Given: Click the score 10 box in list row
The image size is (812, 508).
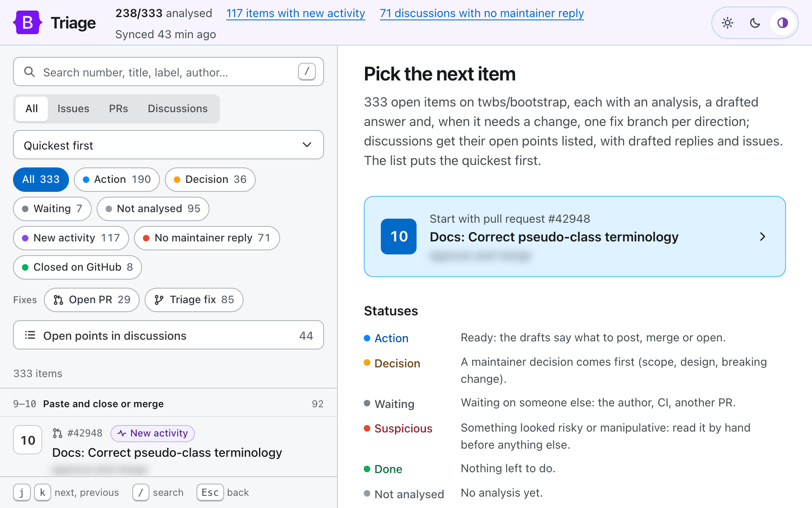Looking at the screenshot, I should tap(28, 440).
